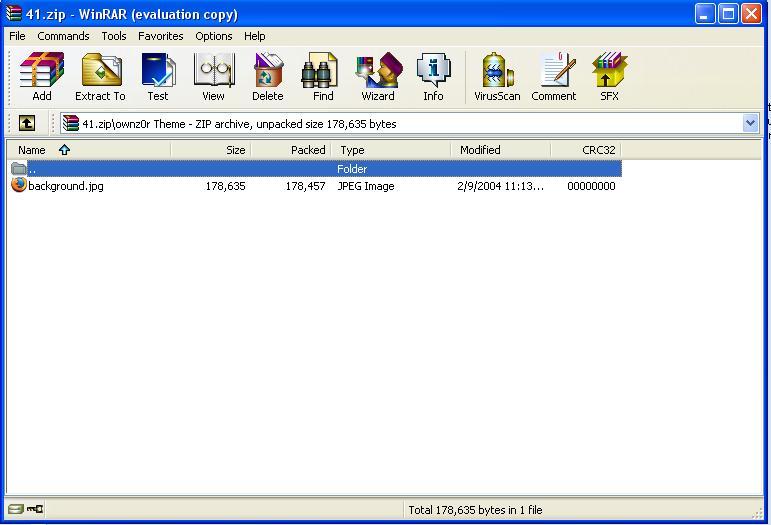
Task: Open the Find binoculars tool
Action: tap(323, 77)
